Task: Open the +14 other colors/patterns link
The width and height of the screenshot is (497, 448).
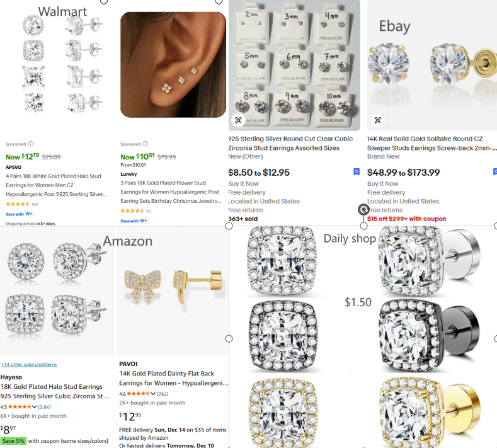Action: tap(28, 364)
